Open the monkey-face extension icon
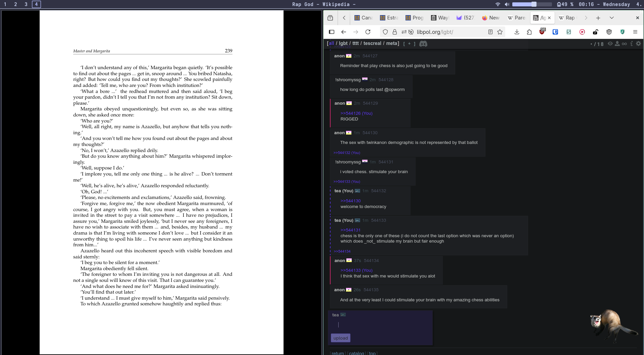This screenshot has width=644, height=355. (609, 32)
